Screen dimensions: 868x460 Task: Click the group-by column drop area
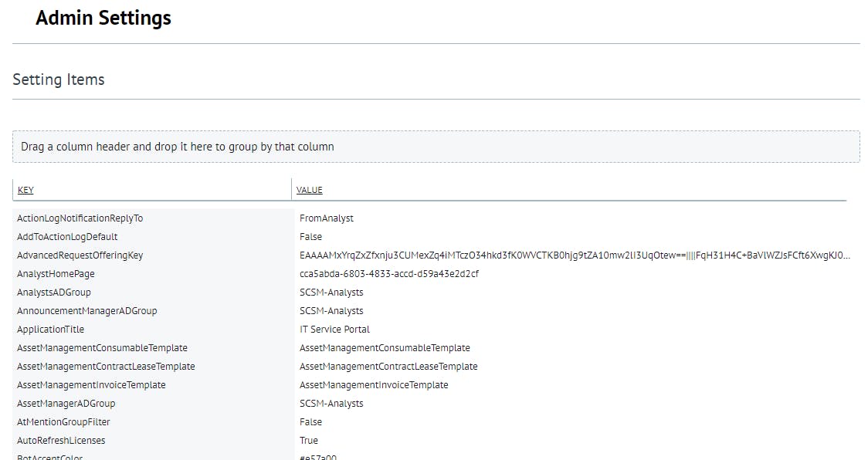436,147
